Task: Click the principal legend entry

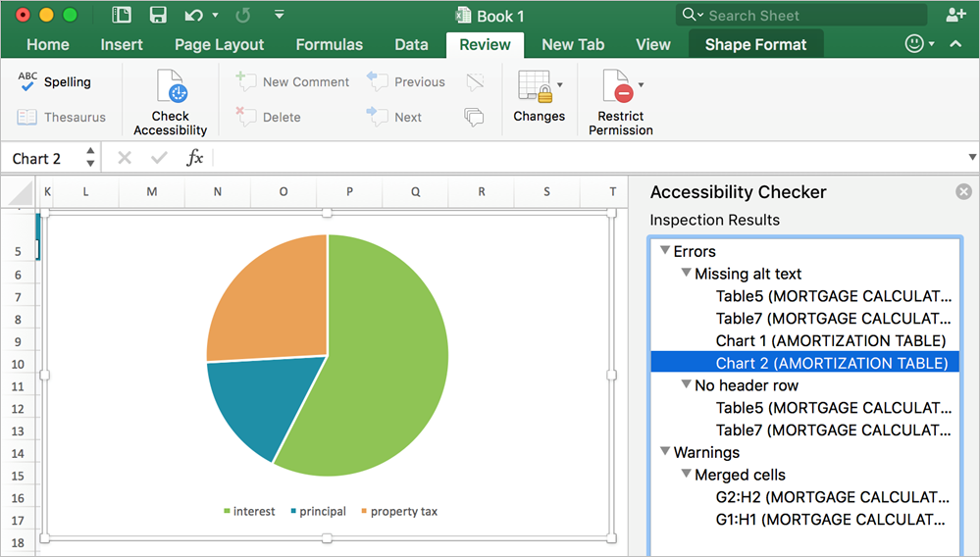Action: 318,512
